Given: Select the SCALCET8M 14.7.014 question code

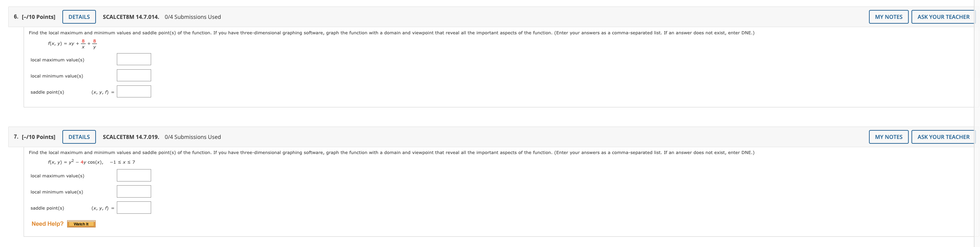Looking at the screenshot, I should point(131,17).
